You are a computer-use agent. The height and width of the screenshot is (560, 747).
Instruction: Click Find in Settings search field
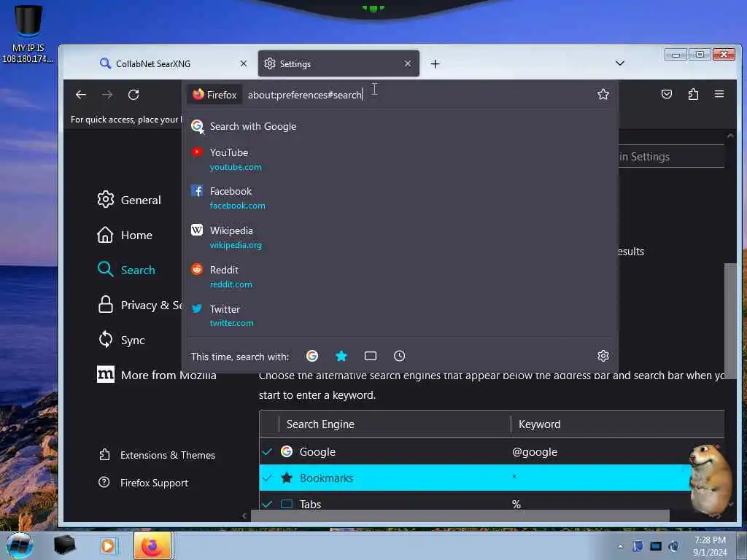[671, 157]
